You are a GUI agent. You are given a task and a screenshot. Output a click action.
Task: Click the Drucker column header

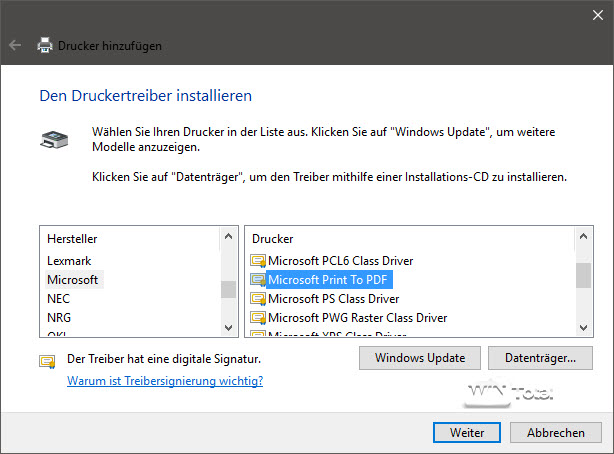[x=273, y=239]
